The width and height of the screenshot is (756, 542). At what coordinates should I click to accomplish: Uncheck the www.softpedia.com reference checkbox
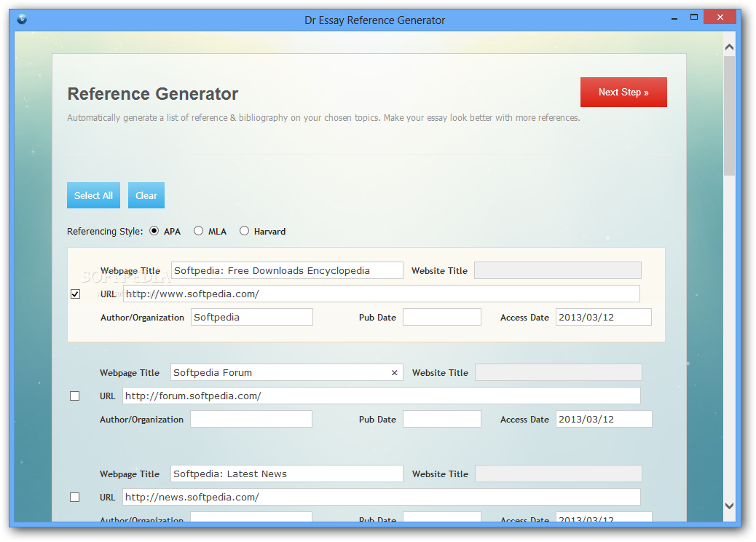[75, 294]
